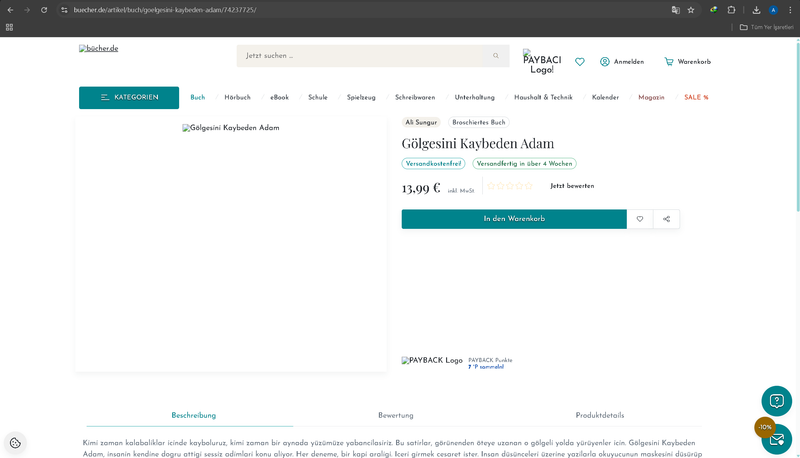
Task: Open the newsletter -10% mail icon
Action: coord(777,439)
